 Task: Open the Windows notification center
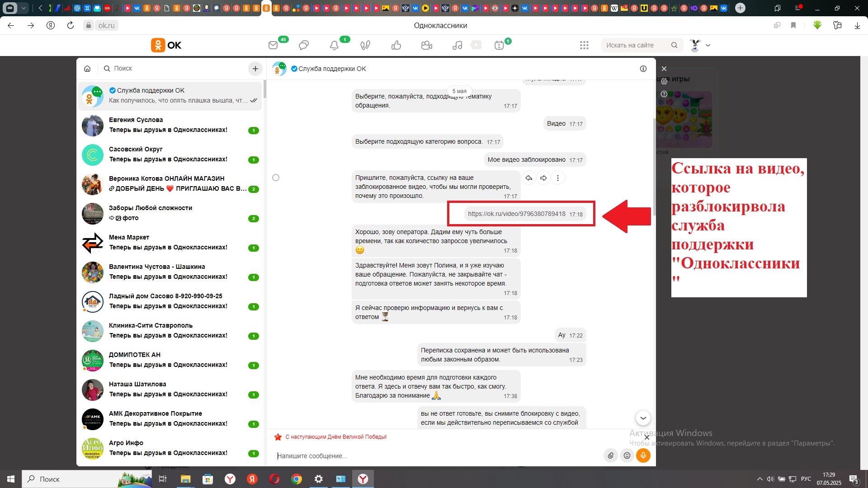[854, 479]
